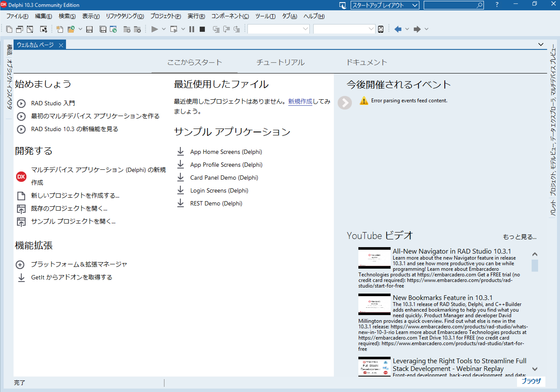This screenshot has height=392, width=560.
Task: Open the tab list chevron at right of tab bar
Action: pos(541,44)
